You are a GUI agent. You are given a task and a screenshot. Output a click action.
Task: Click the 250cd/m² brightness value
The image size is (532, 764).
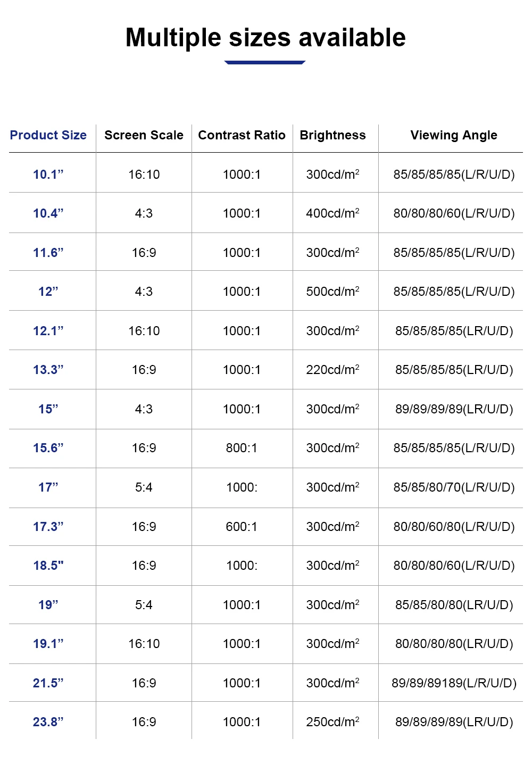(332, 722)
